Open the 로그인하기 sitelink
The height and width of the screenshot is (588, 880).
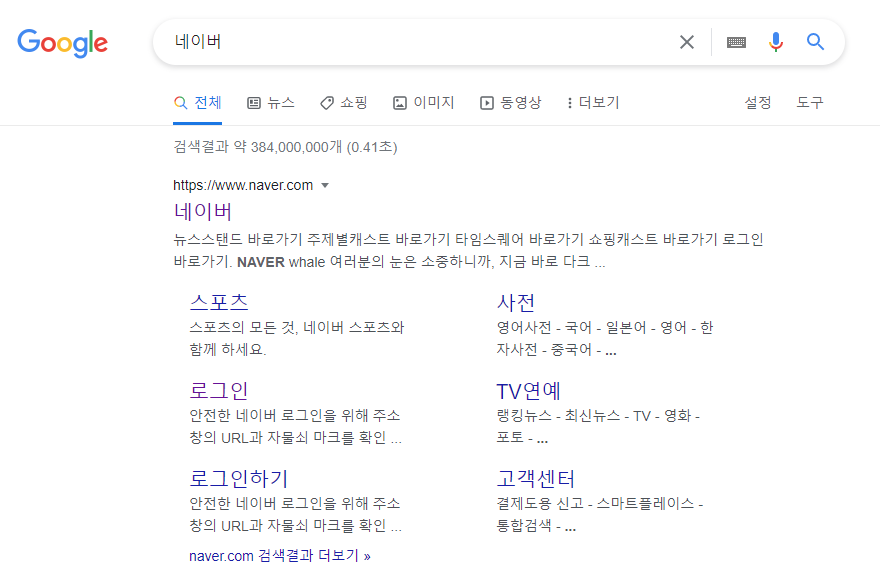pyautogui.click(x=239, y=479)
